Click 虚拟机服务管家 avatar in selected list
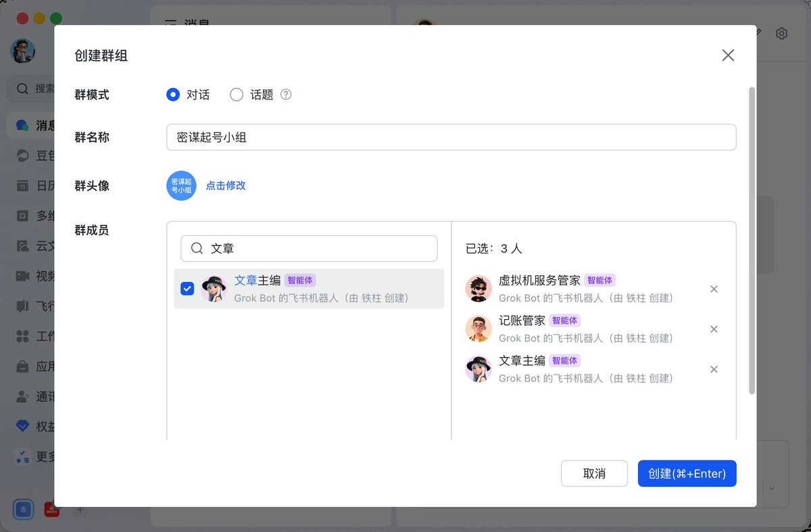 point(478,289)
